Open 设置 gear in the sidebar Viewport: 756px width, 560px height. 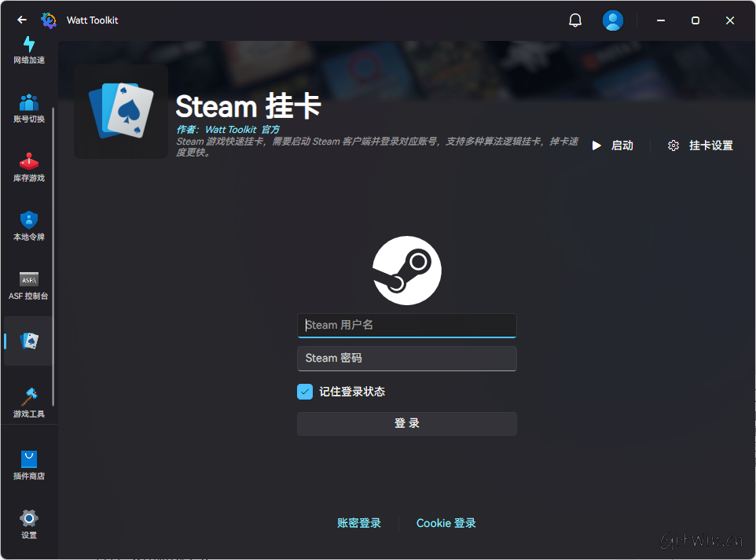pyautogui.click(x=29, y=525)
